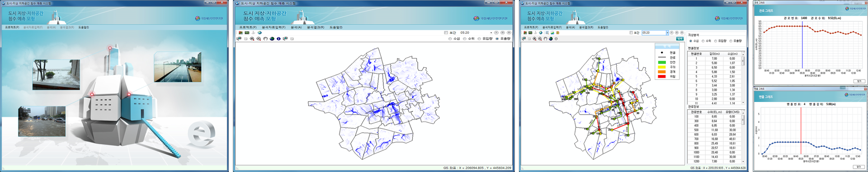Select 유출량 radio button in second window
The image size is (868, 172).
(497, 39)
